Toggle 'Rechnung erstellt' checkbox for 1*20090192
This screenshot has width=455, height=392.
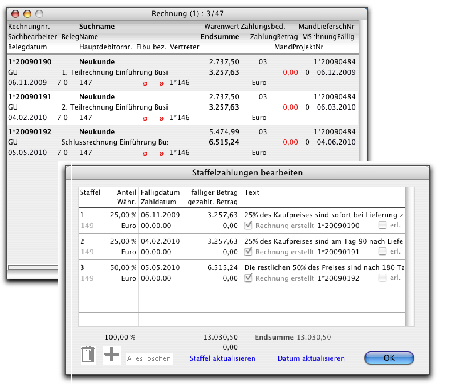tap(248, 278)
